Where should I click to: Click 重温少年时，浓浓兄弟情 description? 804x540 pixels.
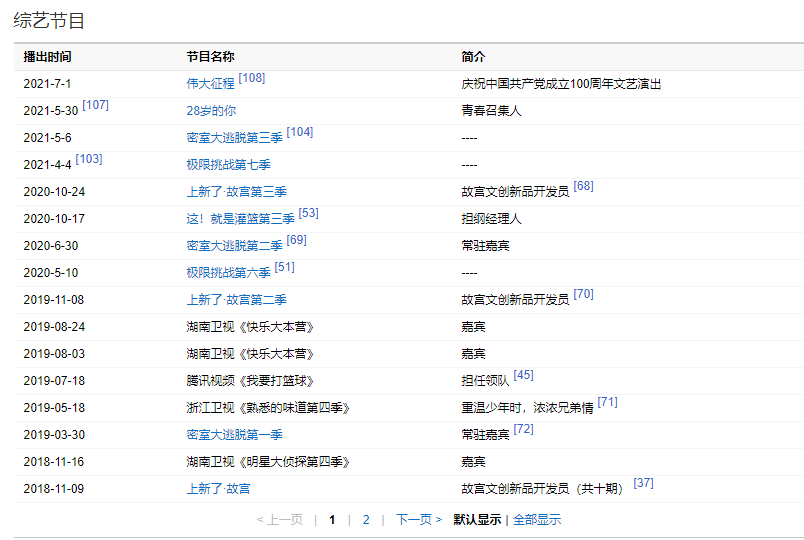pos(527,408)
